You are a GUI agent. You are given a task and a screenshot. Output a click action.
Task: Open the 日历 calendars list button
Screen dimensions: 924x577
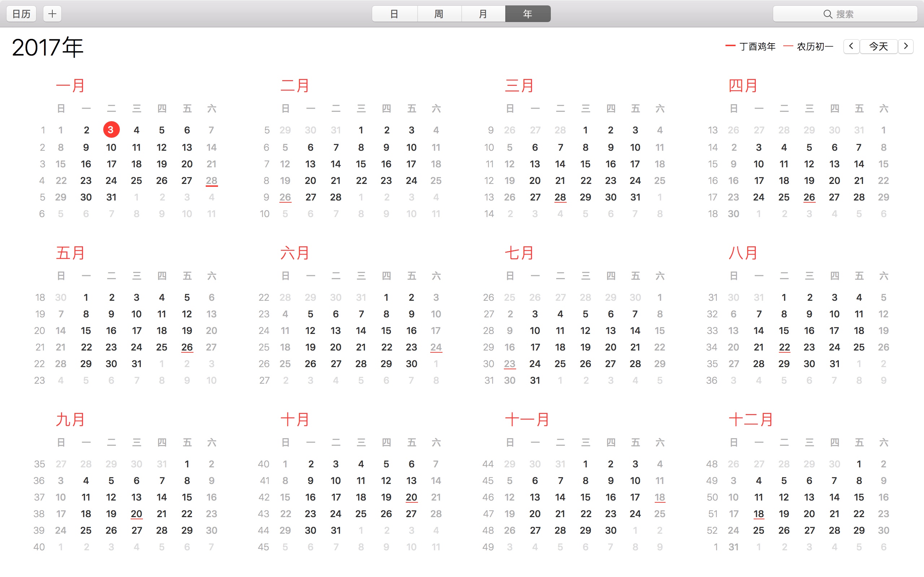pyautogui.click(x=21, y=14)
